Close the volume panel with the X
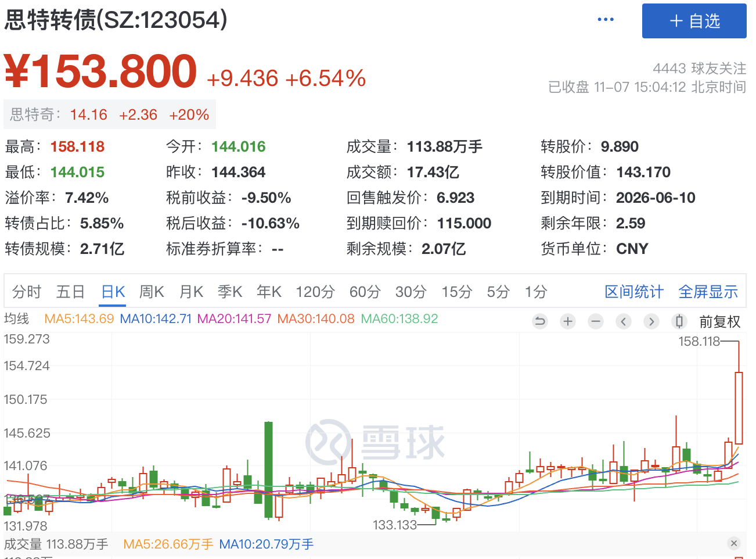The height and width of the screenshot is (559, 756). (734, 543)
